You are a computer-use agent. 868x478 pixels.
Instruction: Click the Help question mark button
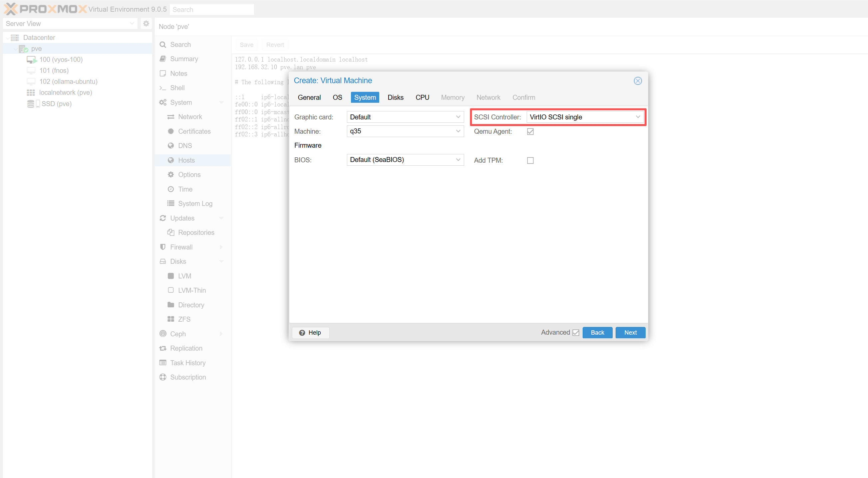pyautogui.click(x=310, y=333)
